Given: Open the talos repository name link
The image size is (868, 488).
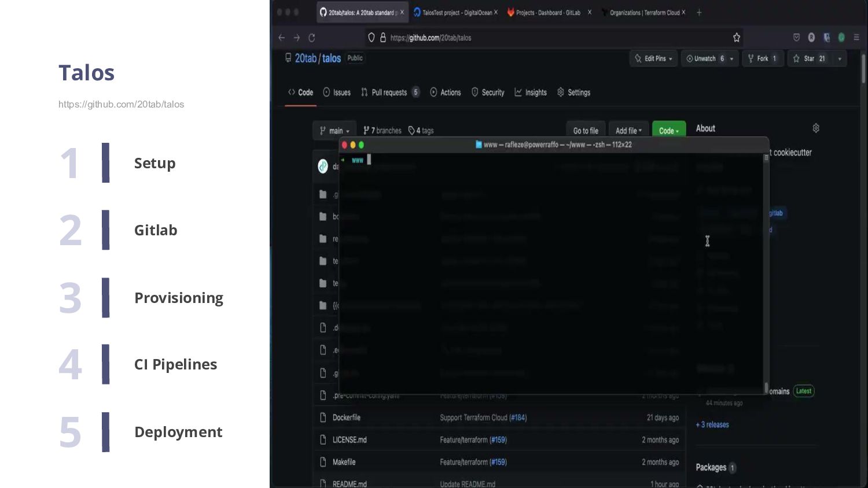Looking at the screenshot, I should (x=332, y=58).
